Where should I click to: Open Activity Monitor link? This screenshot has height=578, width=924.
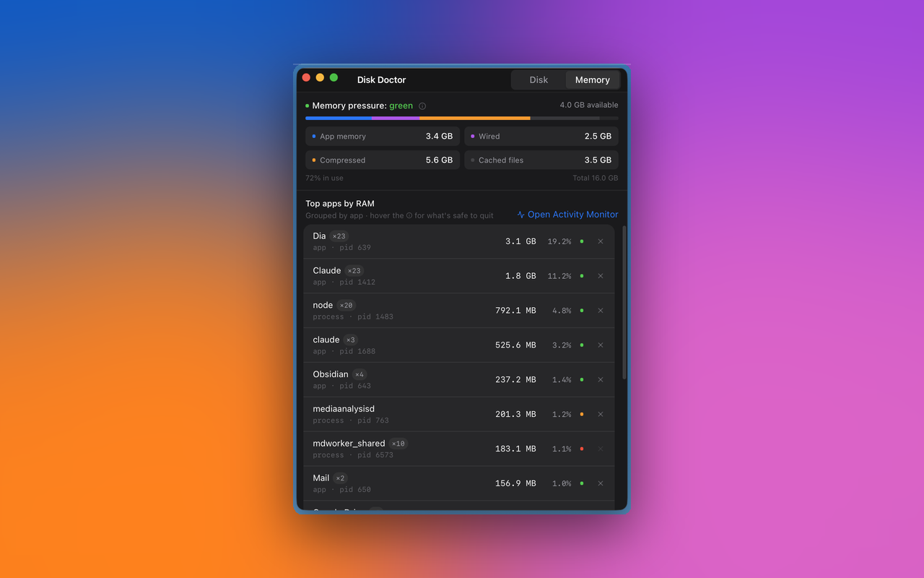click(567, 215)
